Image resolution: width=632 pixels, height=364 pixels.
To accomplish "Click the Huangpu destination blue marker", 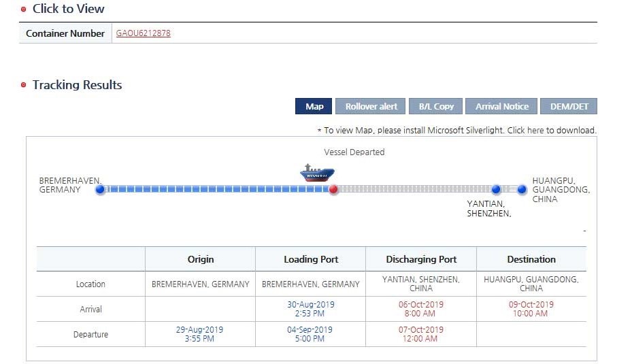I will tap(522, 190).
